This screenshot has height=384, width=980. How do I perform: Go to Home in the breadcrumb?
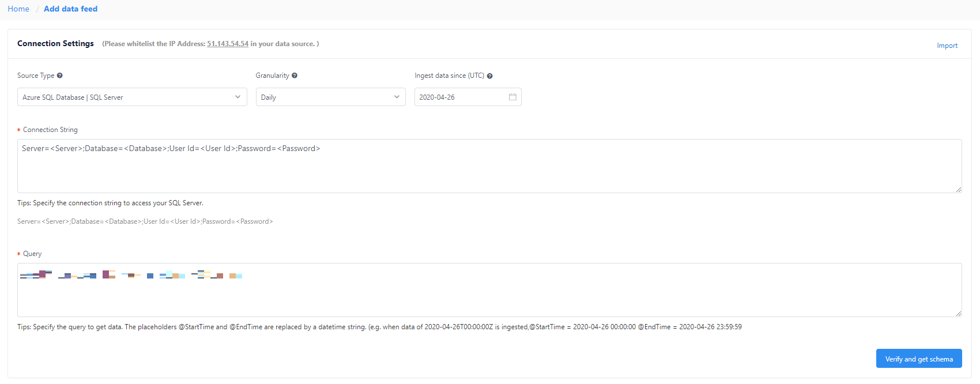(18, 9)
